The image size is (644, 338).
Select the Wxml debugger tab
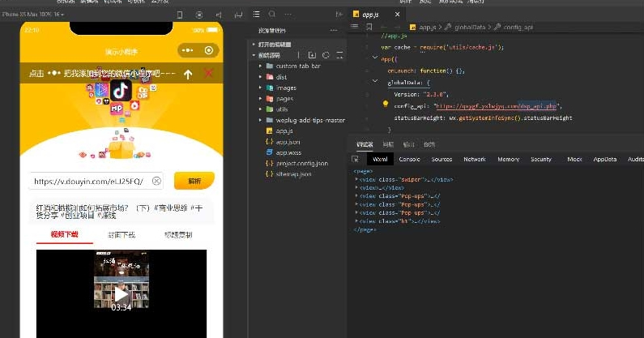[380, 159]
